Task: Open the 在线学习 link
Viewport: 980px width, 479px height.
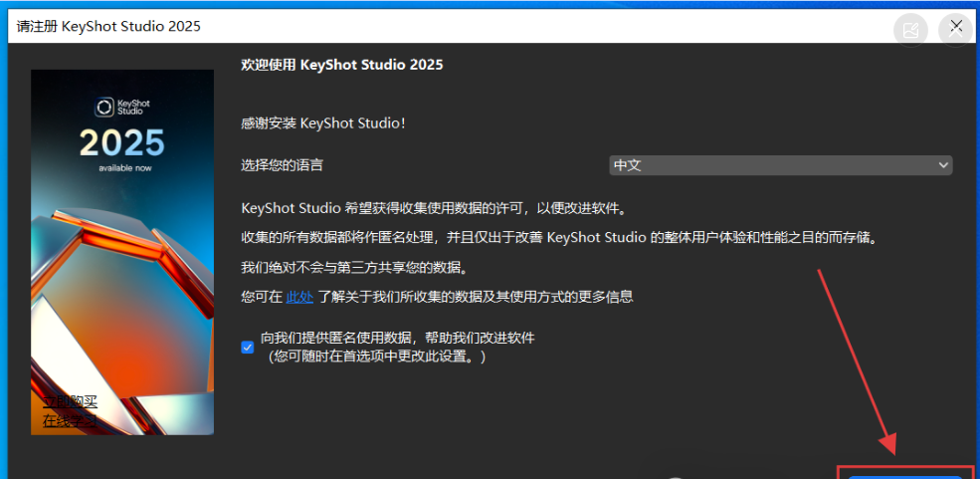Action: pos(70,421)
